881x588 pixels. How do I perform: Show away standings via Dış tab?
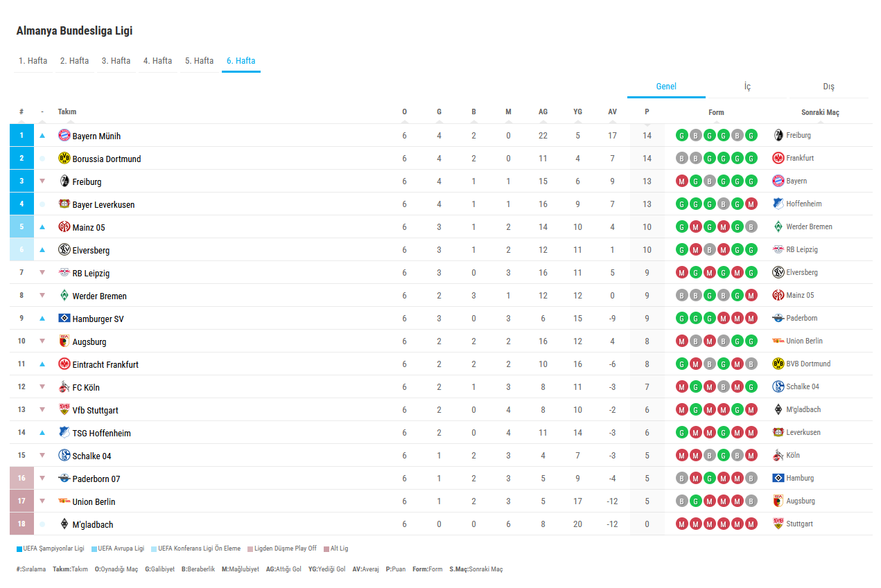[828, 87]
